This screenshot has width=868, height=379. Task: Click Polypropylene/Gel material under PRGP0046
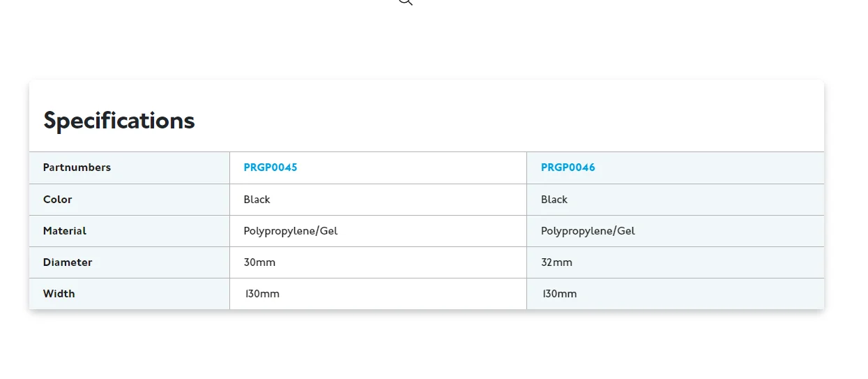pos(588,231)
